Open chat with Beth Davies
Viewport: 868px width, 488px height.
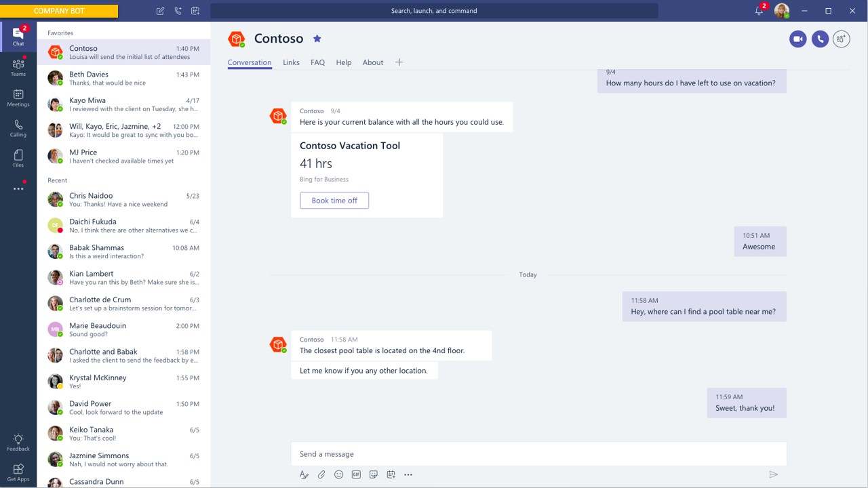pos(123,79)
